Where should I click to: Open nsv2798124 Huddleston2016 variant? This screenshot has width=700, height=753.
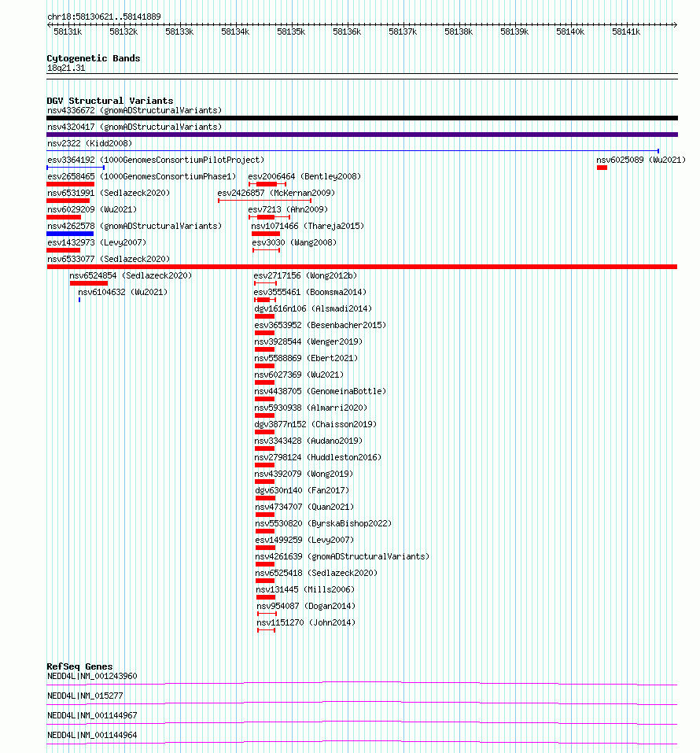coord(319,457)
